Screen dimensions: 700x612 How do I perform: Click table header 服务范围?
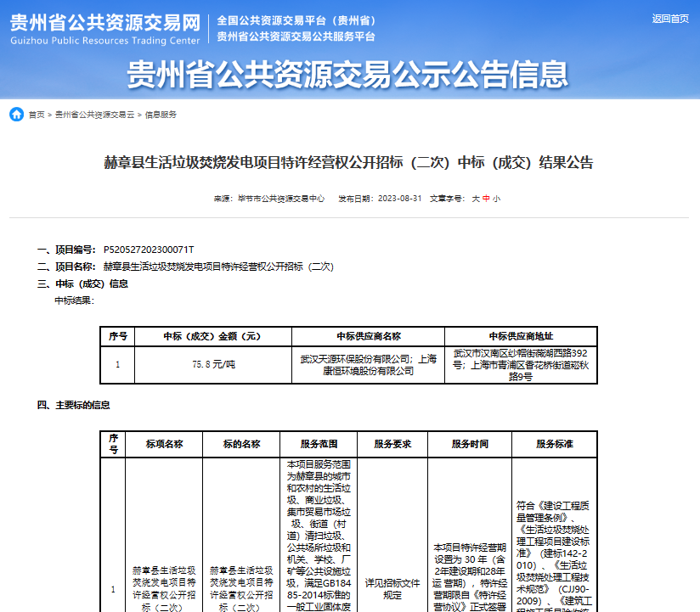pos(319,444)
